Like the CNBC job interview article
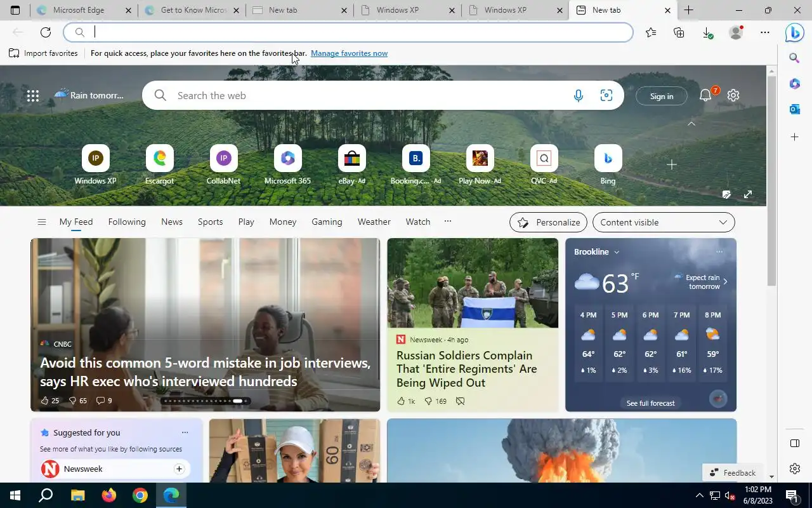The height and width of the screenshot is (508, 812). (x=45, y=401)
